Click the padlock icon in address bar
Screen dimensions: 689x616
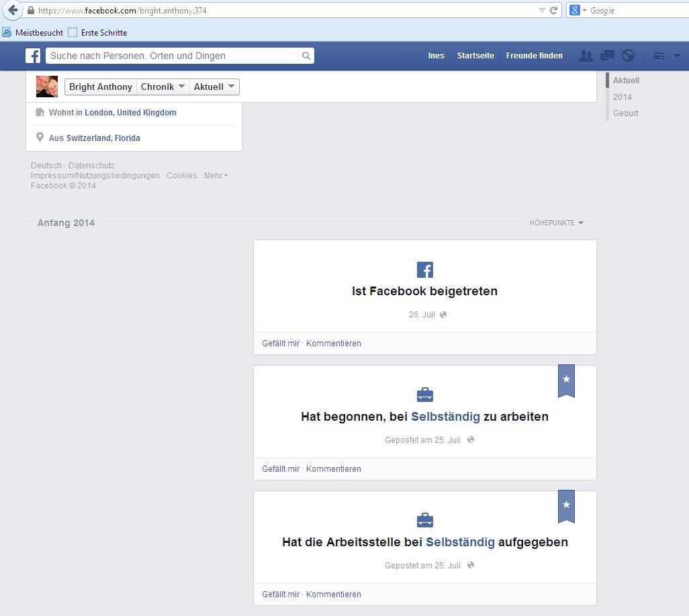click(31, 10)
